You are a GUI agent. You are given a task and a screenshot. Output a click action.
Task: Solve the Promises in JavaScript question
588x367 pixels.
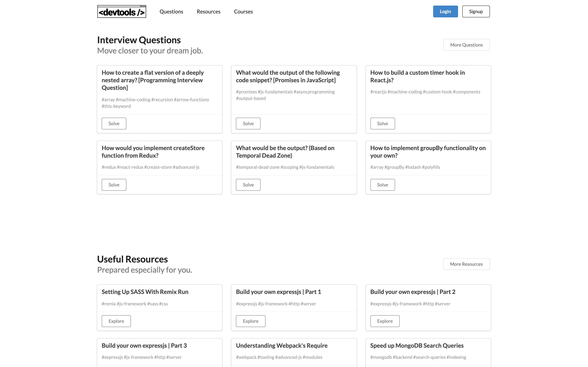[248, 123]
